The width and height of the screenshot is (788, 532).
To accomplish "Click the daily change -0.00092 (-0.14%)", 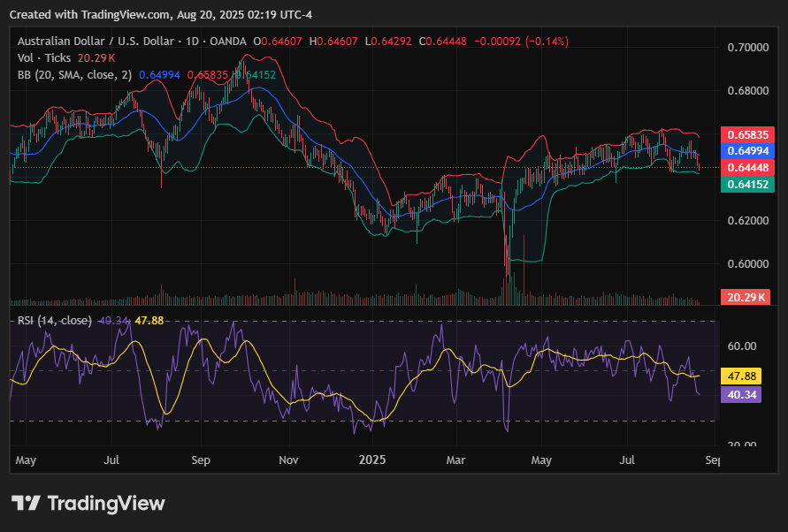I will tap(521, 42).
